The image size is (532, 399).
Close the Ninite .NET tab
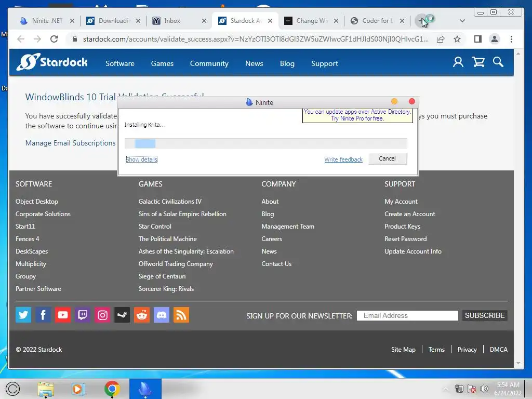(x=72, y=21)
